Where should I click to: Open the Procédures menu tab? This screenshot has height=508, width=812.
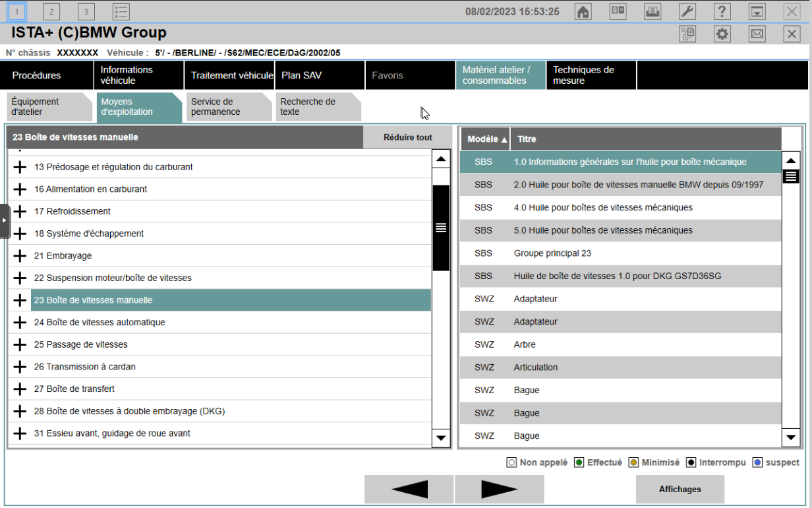(47, 75)
